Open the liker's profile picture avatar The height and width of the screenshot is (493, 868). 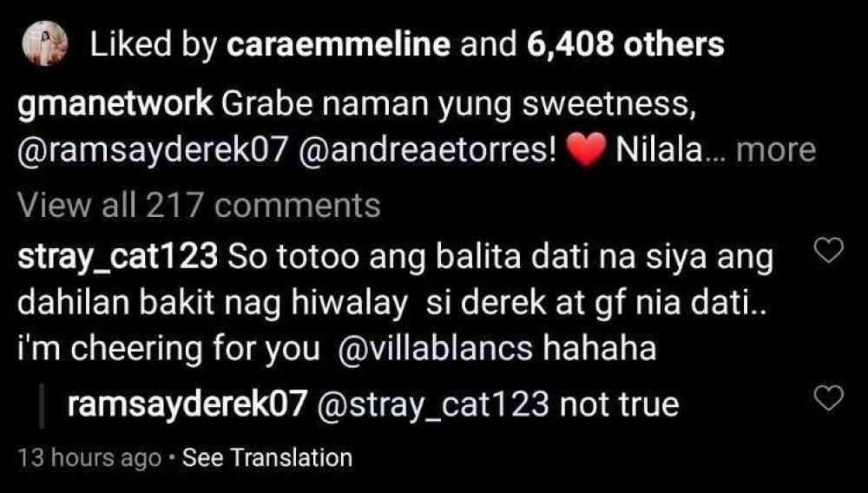(x=45, y=43)
